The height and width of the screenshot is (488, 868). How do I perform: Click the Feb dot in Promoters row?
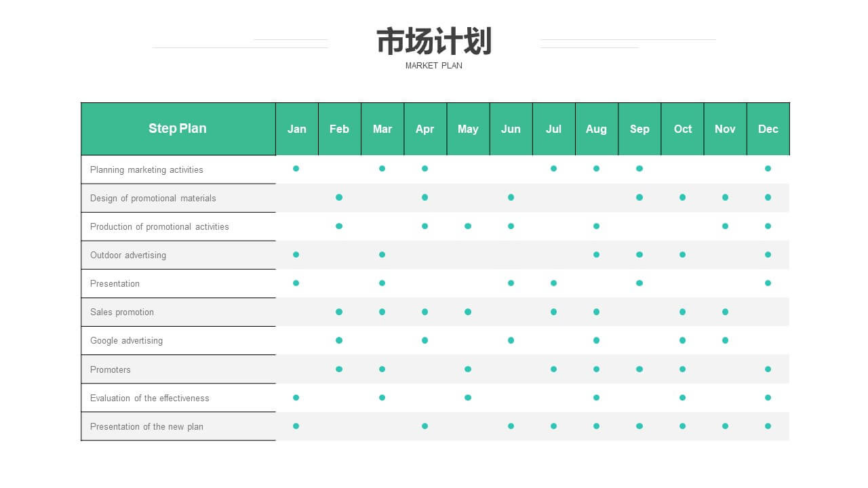[339, 369]
